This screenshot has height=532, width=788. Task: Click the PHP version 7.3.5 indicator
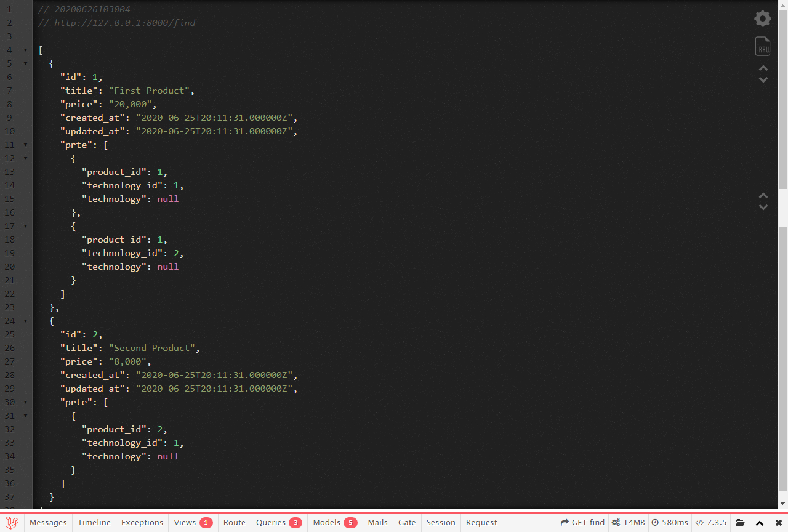pyautogui.click(x=711, y=523)
